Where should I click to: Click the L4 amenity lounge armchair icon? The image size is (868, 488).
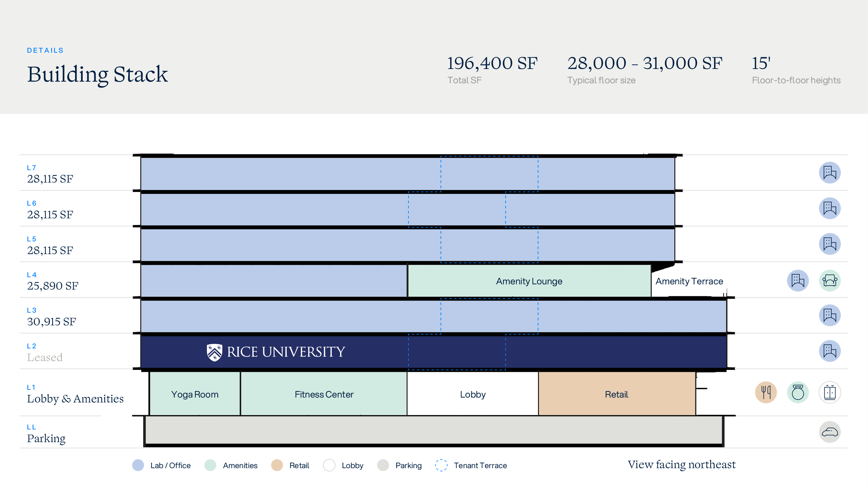coord(829,280)
